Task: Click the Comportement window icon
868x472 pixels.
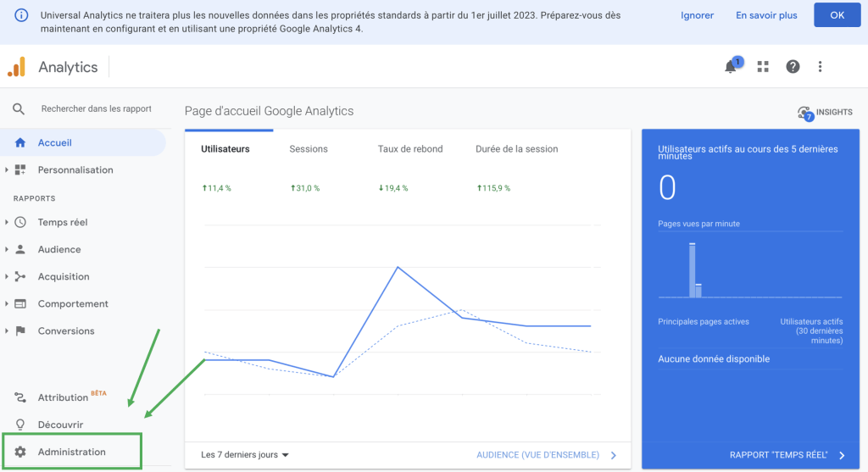Action: pos(20,303)
